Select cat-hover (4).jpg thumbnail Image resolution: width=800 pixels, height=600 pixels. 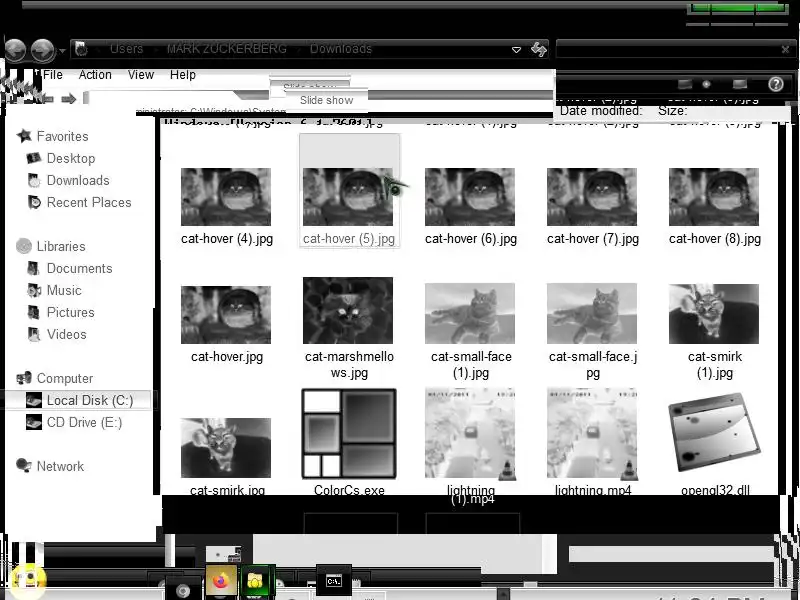click(x=226, y=197)
